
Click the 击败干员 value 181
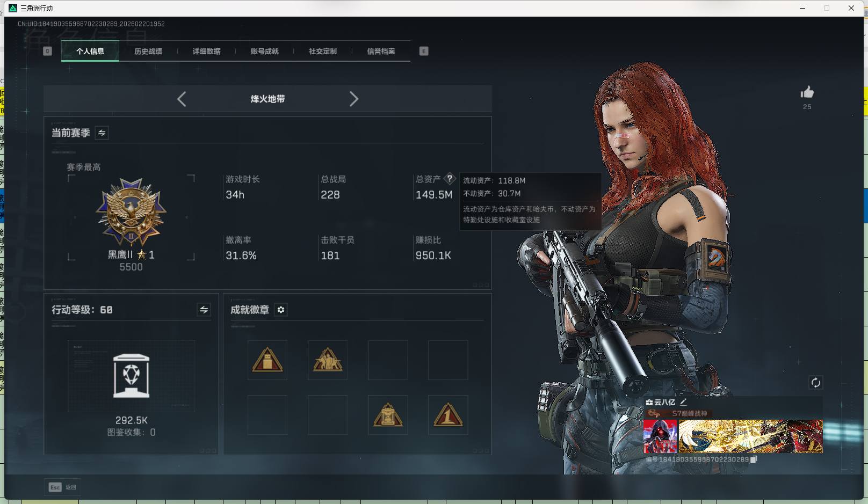coord(330,255)
